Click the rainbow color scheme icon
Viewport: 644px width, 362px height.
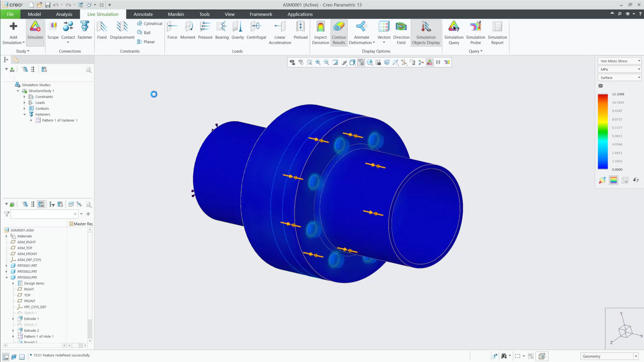click(x=613, y=180)
